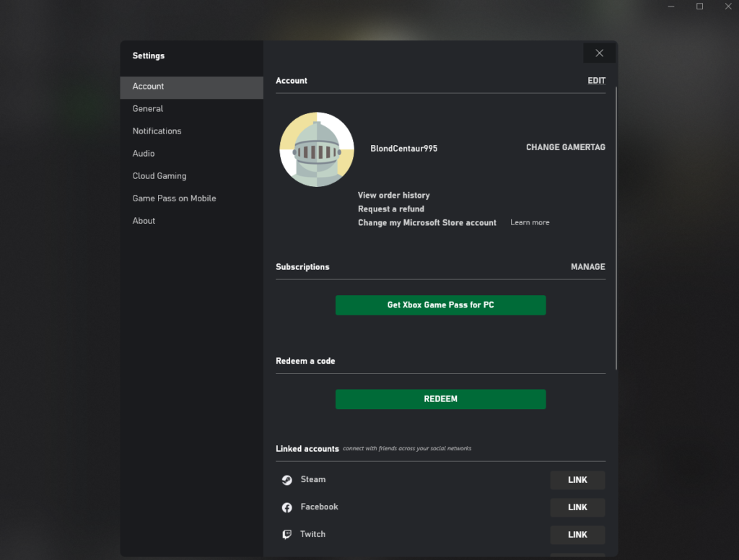Click EDIT next to Account heading

point(596,81)
